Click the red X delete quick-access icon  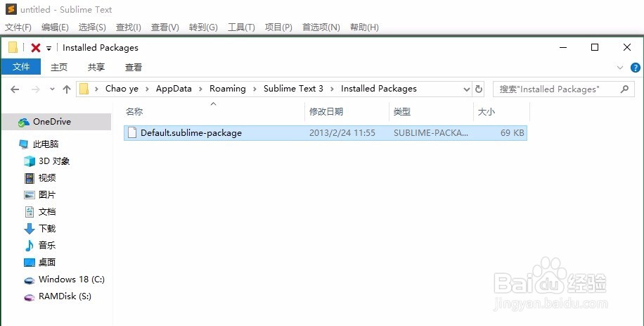pos(36,48)
